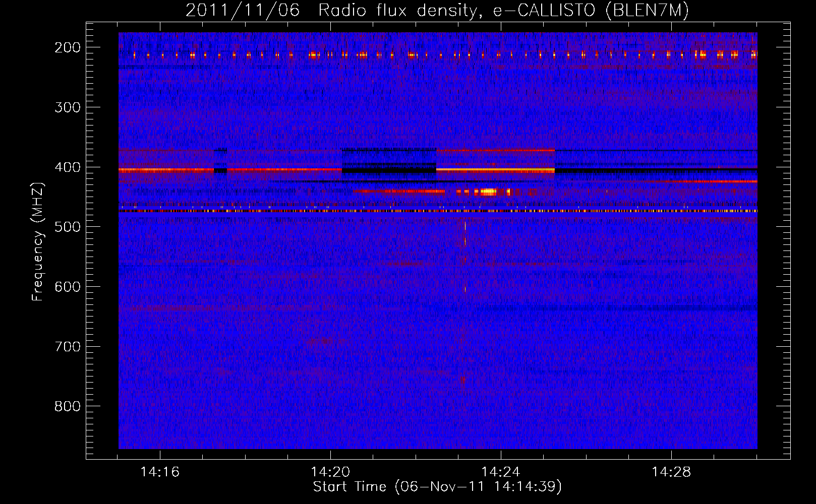Viewport: 816px width, 504px height.
Task: Click the 400 frequency tick label
Action: (x=67, y=167)
